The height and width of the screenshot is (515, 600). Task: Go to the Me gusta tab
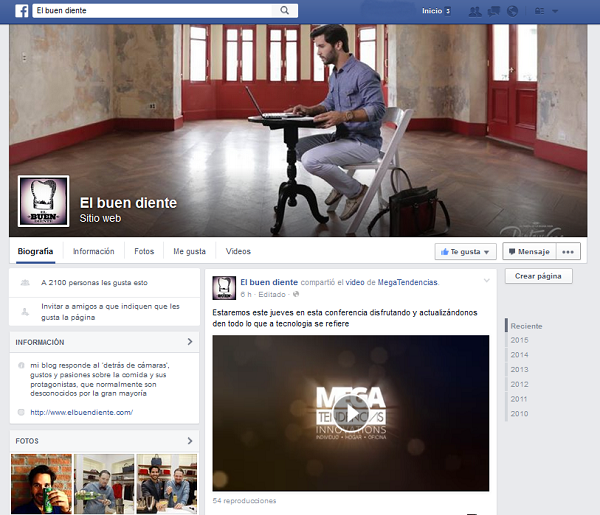click(x=189, y=251)
